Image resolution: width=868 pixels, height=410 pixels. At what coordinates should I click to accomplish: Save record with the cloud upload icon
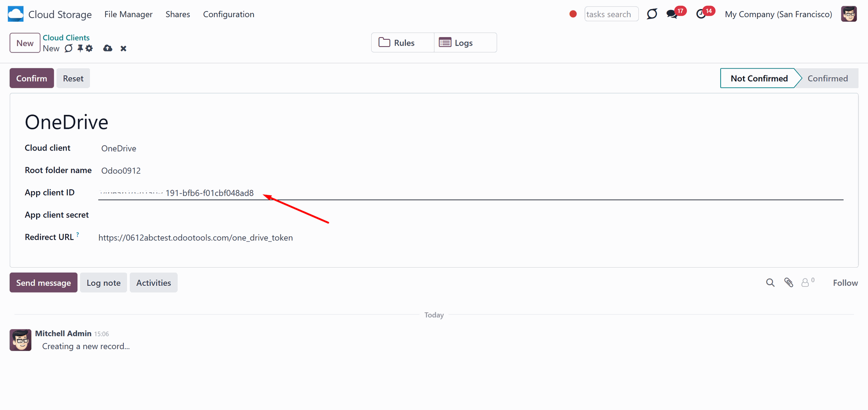[108, 48]
